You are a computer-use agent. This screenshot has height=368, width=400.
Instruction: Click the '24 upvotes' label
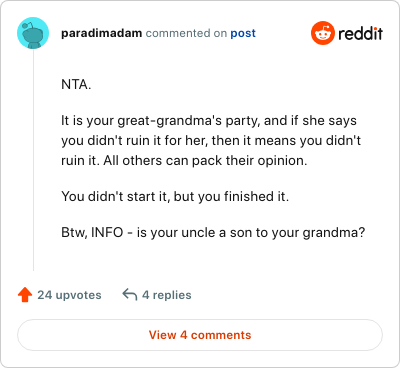(x=69, y=295)
